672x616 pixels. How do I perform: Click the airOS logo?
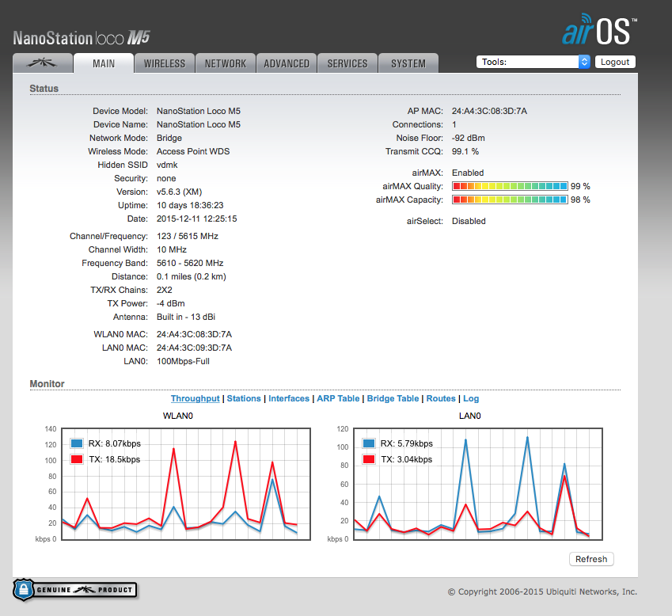coord(599,31)
